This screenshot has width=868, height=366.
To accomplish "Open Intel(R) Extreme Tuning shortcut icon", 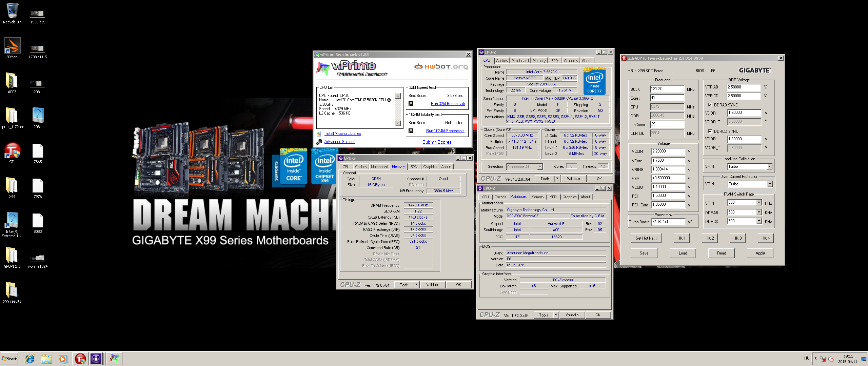I will 12,225.
